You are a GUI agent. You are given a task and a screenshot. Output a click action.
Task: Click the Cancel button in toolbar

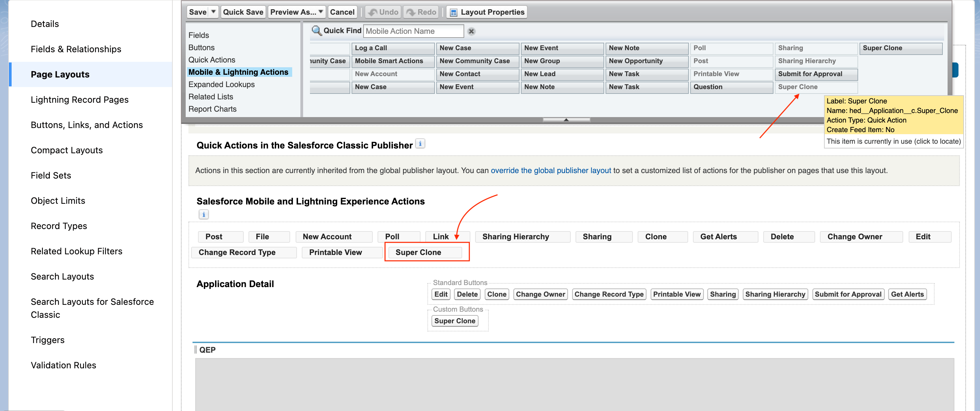pyautogui.click(x=342, y=12)
